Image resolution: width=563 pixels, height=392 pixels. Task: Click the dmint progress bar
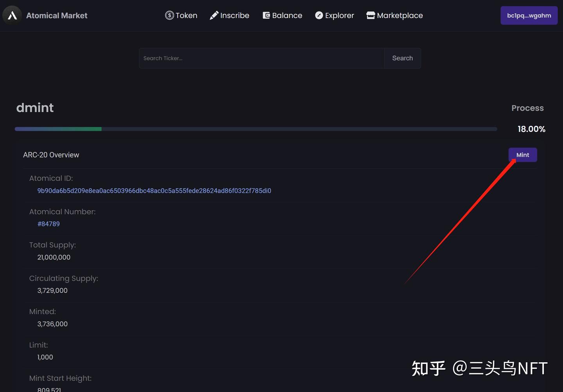tap(256, 129)
